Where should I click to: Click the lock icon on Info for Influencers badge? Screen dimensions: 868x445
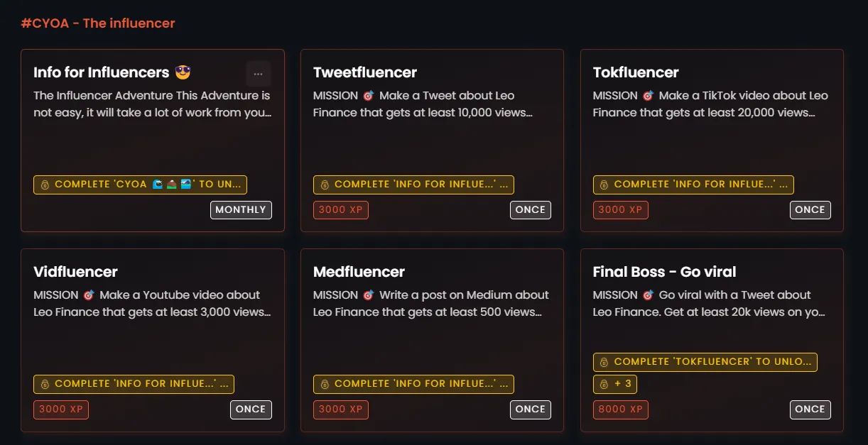pos(45,185)
